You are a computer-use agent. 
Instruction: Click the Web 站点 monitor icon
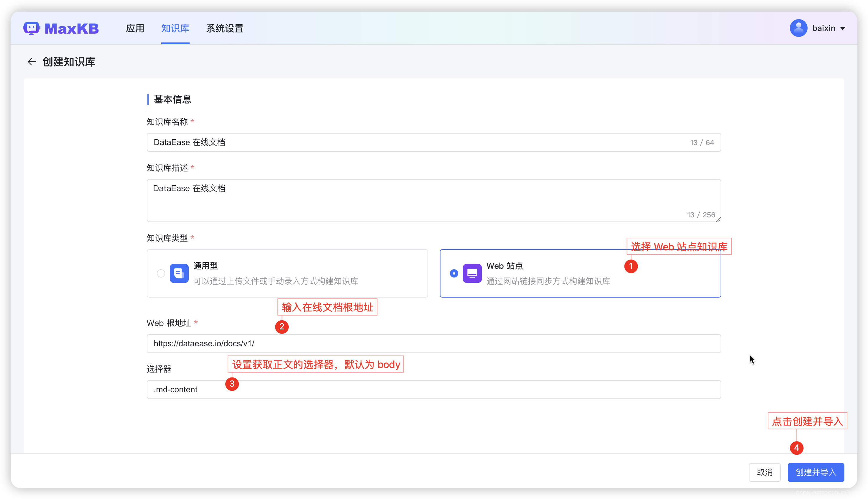[472, 273]
